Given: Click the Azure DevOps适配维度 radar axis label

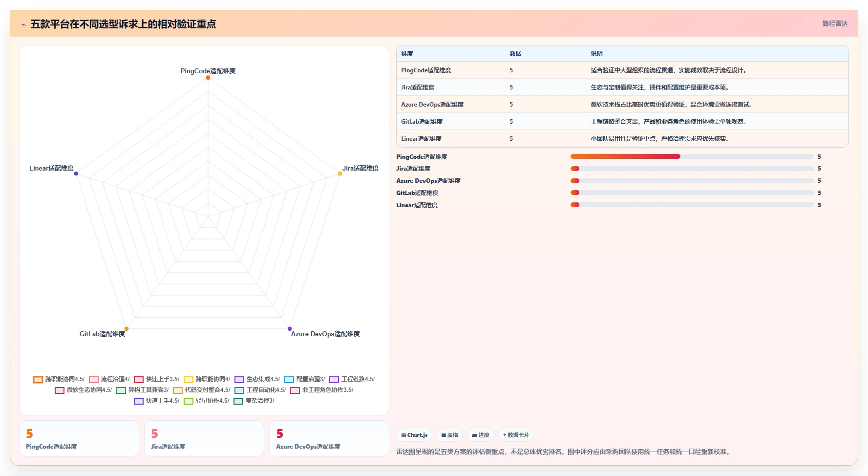Looking at the screenshot, I should tap(325, 334).
